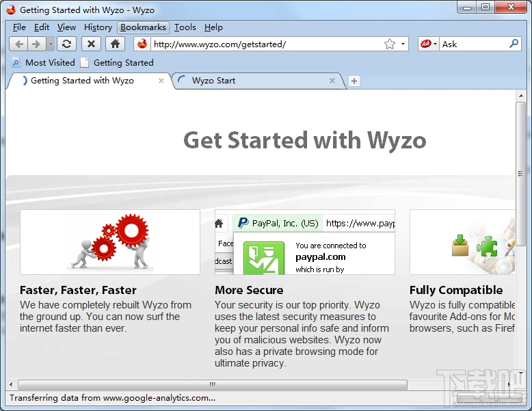532x411 pixels.
Task: Open the History menu
Action: (98, 27)
